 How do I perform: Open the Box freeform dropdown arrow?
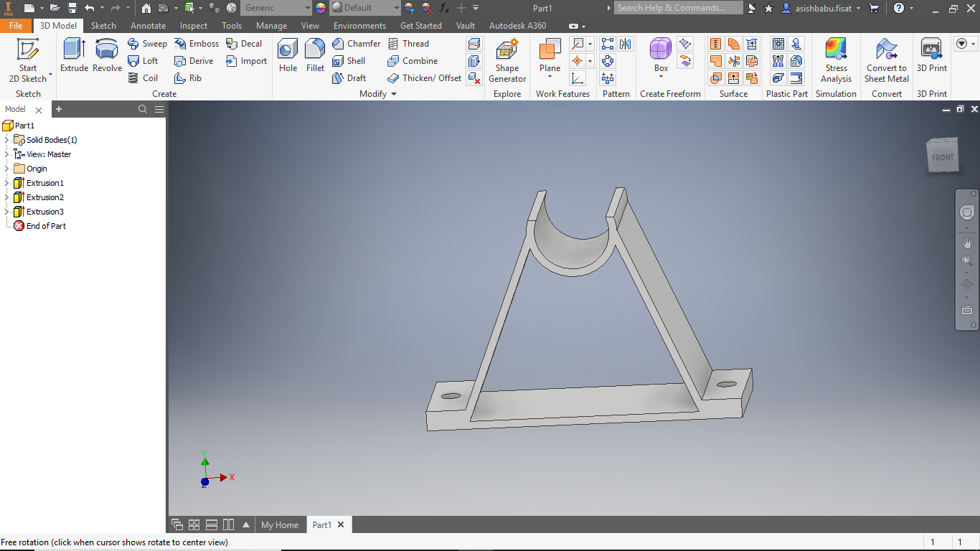661,77
